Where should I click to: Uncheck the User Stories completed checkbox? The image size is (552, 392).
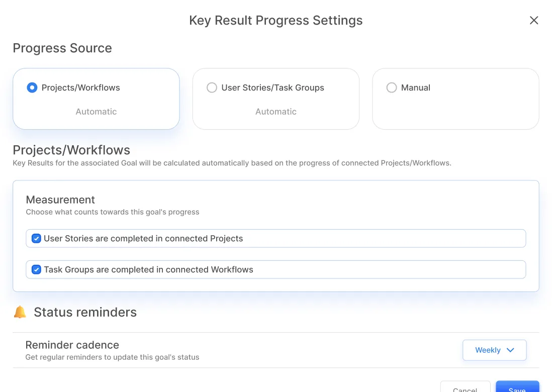click(x=36, y=239)
